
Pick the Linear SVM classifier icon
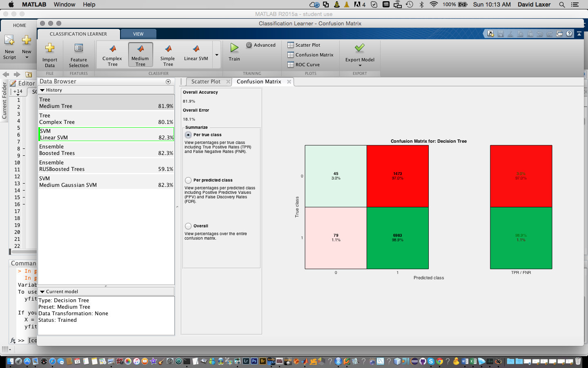196,49
